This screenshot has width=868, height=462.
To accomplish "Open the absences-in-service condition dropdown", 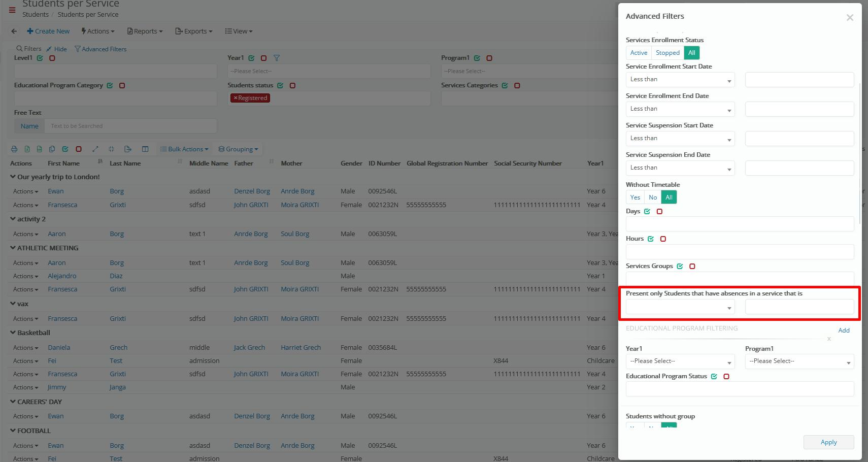I will [x=680, y=307].
